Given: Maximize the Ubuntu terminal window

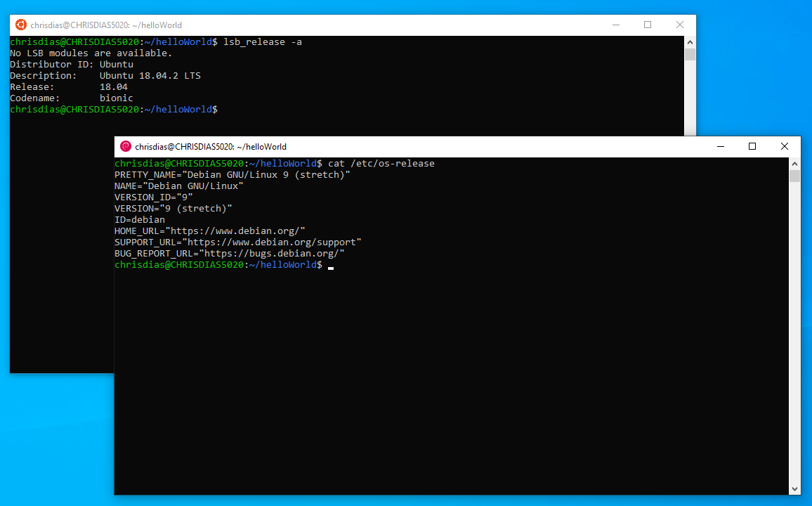Looking at the screenshot, I should 648,25.
